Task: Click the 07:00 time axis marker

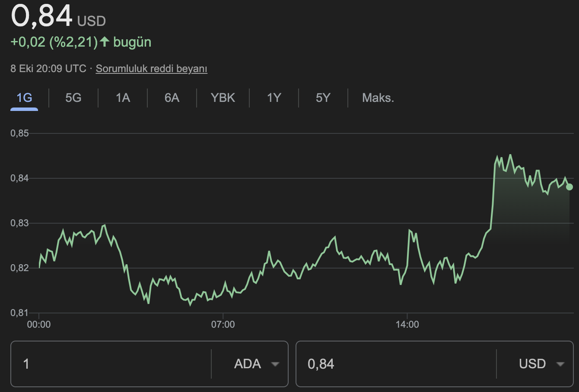Action: (223, 325)
